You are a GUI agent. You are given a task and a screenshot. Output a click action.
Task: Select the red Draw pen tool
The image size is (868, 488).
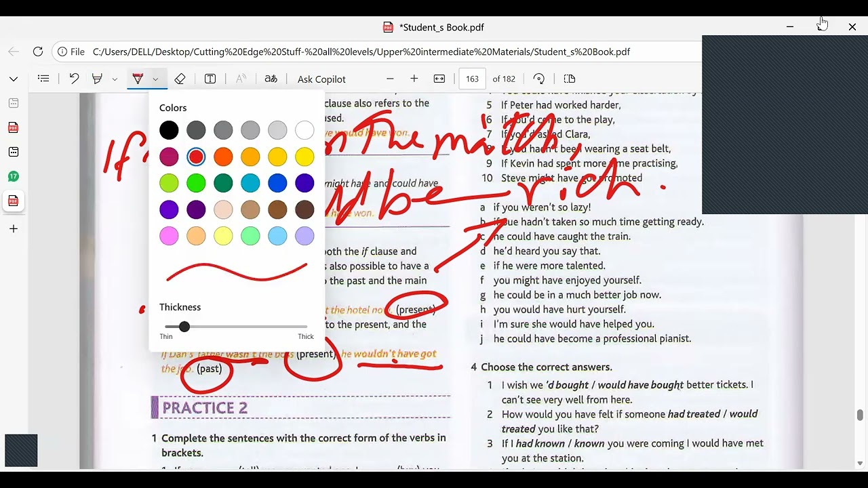point(138,79)
